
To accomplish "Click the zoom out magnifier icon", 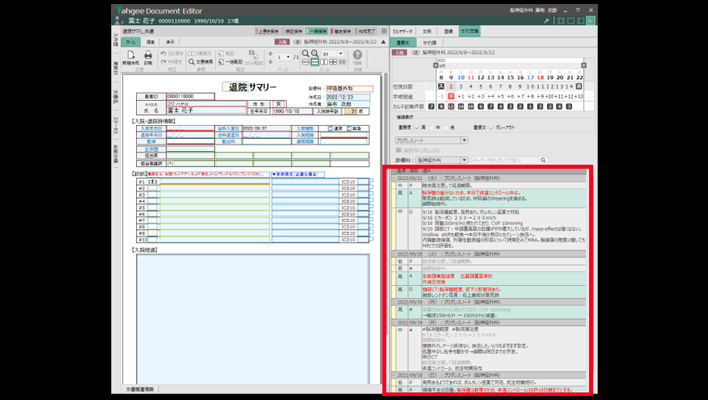I will click(306, 53).
